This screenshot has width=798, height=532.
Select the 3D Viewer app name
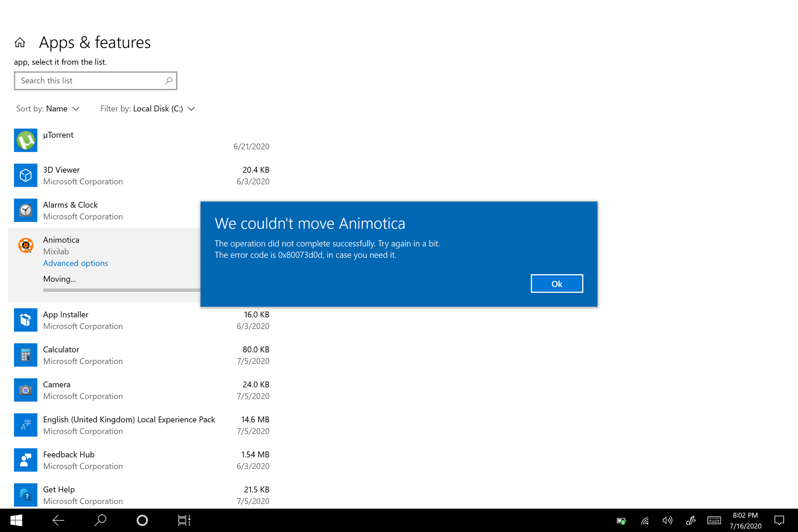point(61,170)
